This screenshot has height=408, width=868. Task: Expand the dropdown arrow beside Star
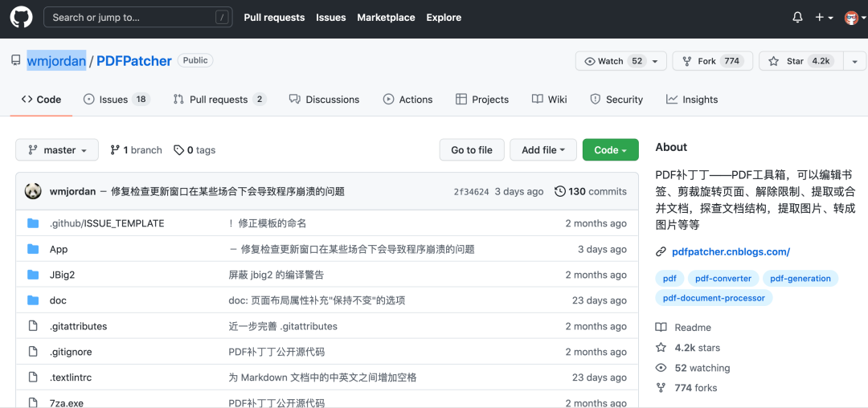(855, 61)
